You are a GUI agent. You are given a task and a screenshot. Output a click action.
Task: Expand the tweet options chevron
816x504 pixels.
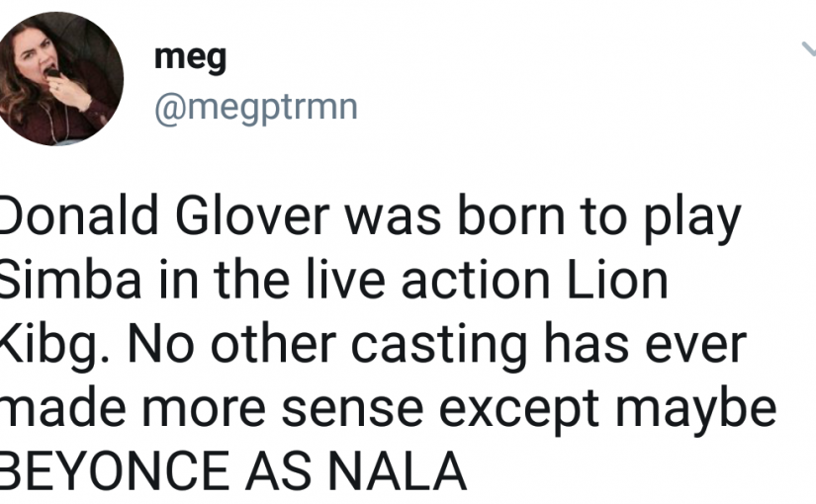809,48
